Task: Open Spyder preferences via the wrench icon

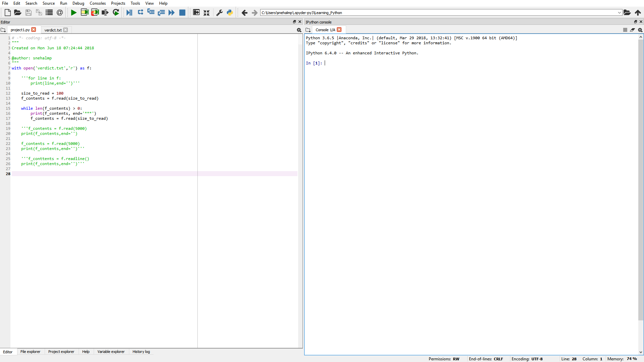Action: [x=219, y=12]
